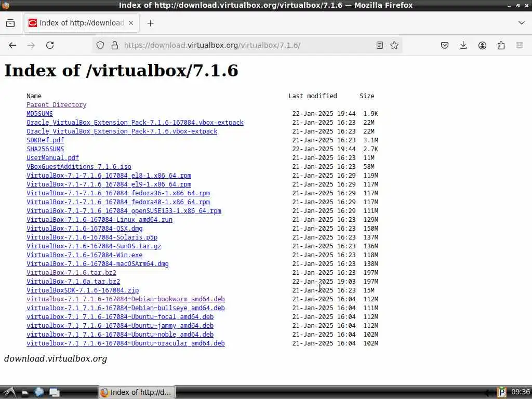
Task: Download the fedora40 rpm package
Action: (x=118, y=202)
